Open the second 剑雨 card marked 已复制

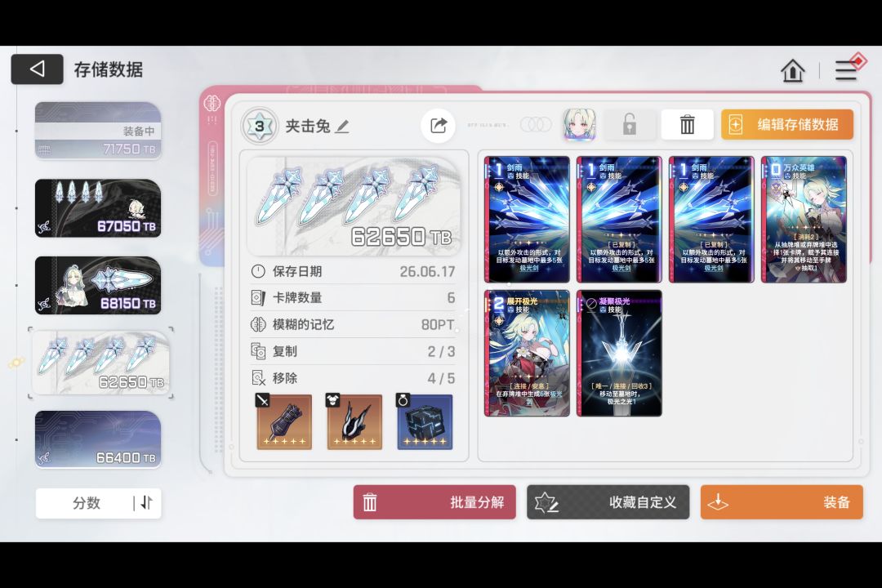[x=619, y=220]
